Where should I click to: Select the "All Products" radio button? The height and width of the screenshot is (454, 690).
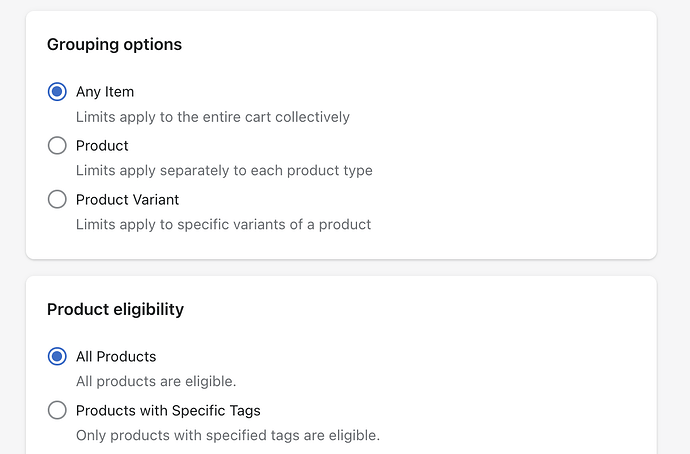[x=57, y=356]
